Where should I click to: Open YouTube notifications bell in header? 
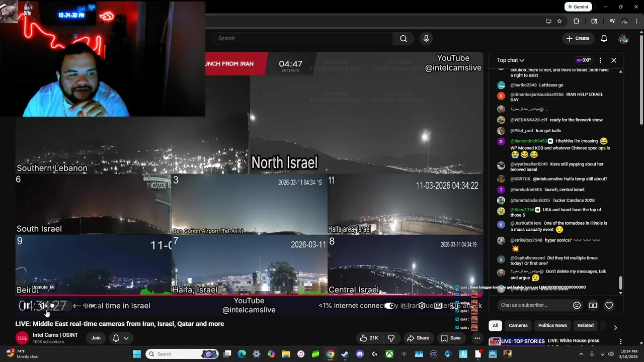(x=604, y=38)
